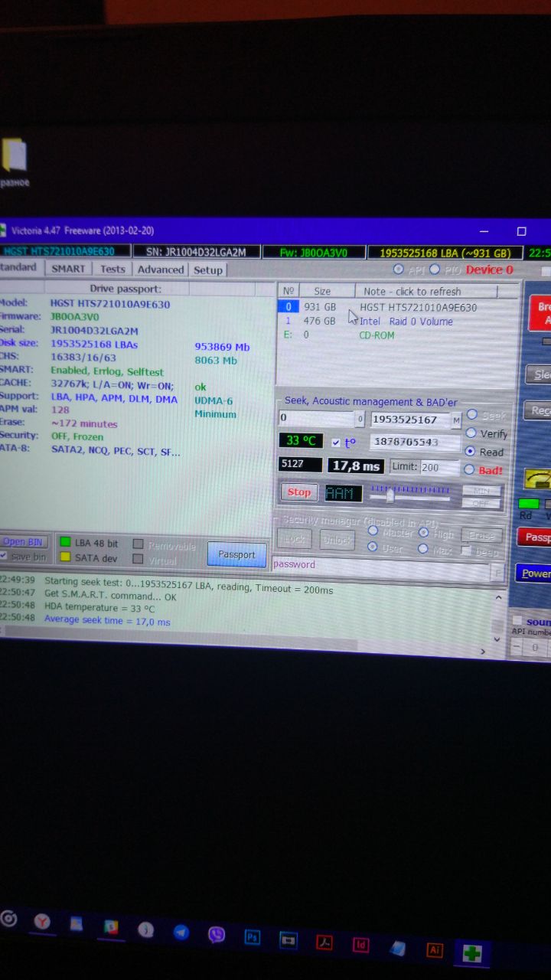The image size is (551, 980).
Task: Click the AAM MIN button
Action: tap(481, 491)
